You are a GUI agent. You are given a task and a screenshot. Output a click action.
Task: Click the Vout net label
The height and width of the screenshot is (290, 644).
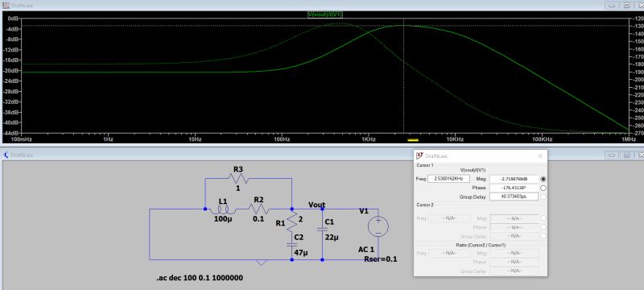tap(316, 205)
